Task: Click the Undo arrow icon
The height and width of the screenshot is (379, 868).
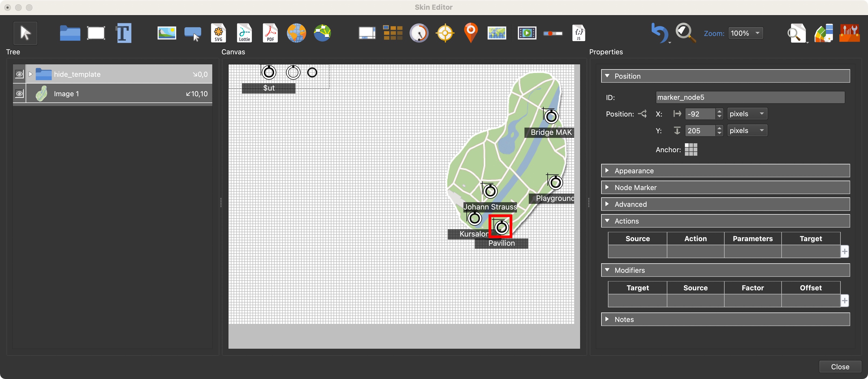Action: point(659,33)
